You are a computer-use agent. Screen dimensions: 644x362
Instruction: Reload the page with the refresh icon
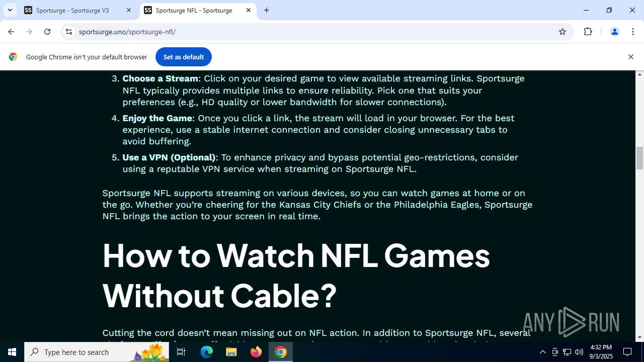click(47, 32)
